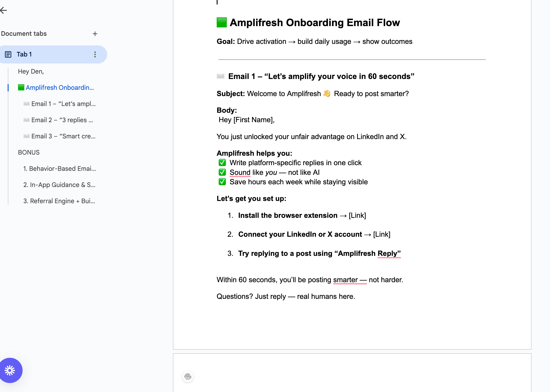The width and height of the screenshot is (550, 392).
Task: Click the green checkmark beside 'Write platform-specific replies'
Action: (x=222, y=163)
